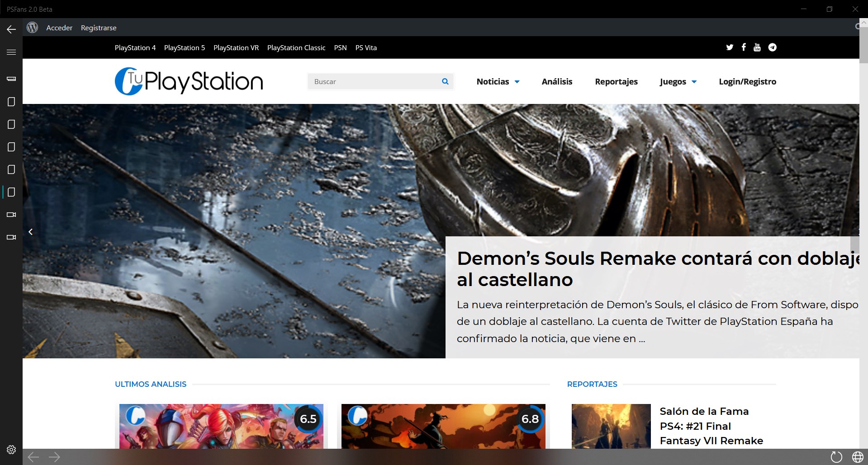Click the browser back arrow in bottom bar
Viewport: 868px width, 465px height.
[33, 457]
